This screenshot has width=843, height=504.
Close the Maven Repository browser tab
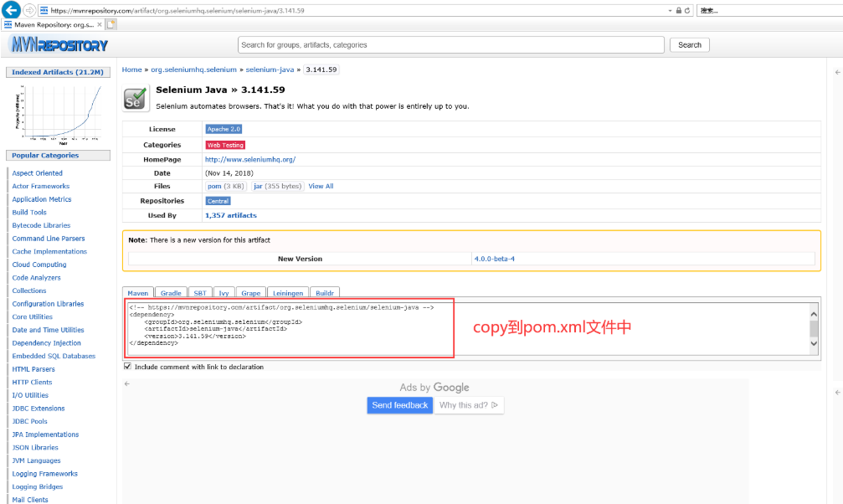click(100, 25)
